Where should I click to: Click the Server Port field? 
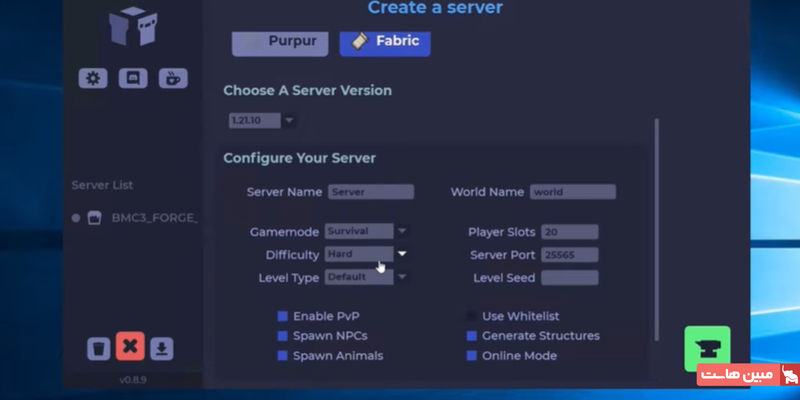(570, 255)
